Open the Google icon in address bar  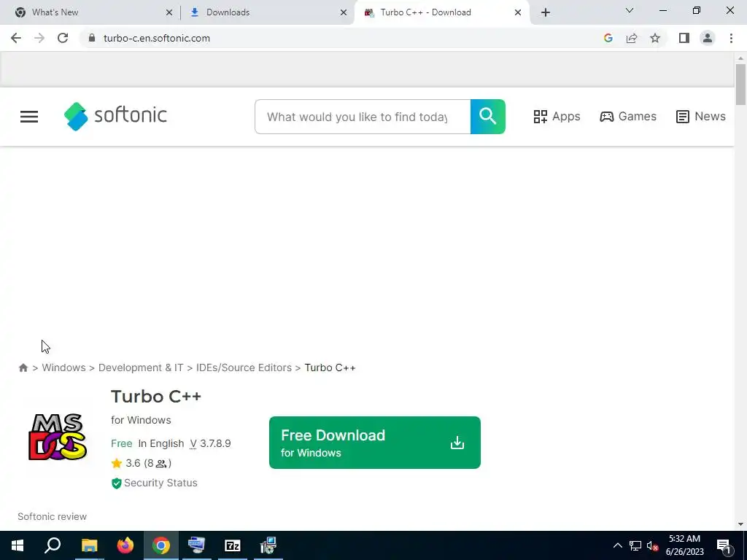coord(608,38)
